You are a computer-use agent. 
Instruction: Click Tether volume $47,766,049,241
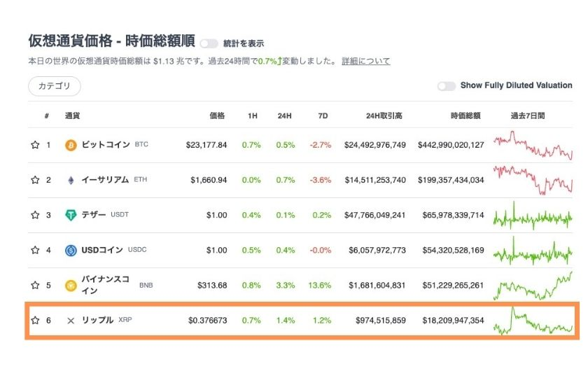pyautogui.click(x=375, y=215)
